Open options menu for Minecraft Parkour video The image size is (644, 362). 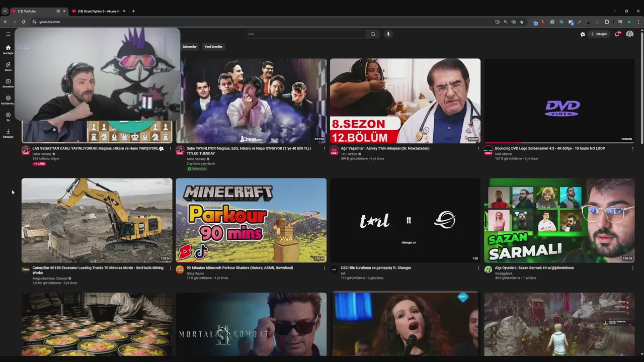pos(324,268)
